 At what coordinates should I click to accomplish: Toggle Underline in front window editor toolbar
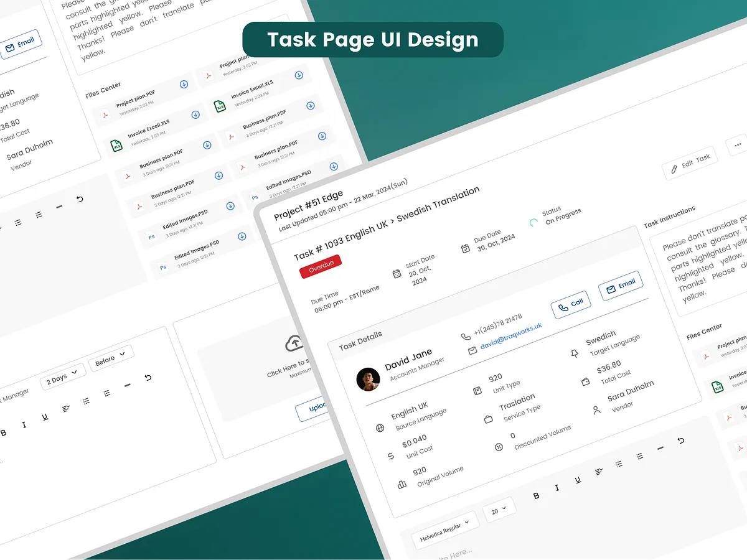point(578,480)
